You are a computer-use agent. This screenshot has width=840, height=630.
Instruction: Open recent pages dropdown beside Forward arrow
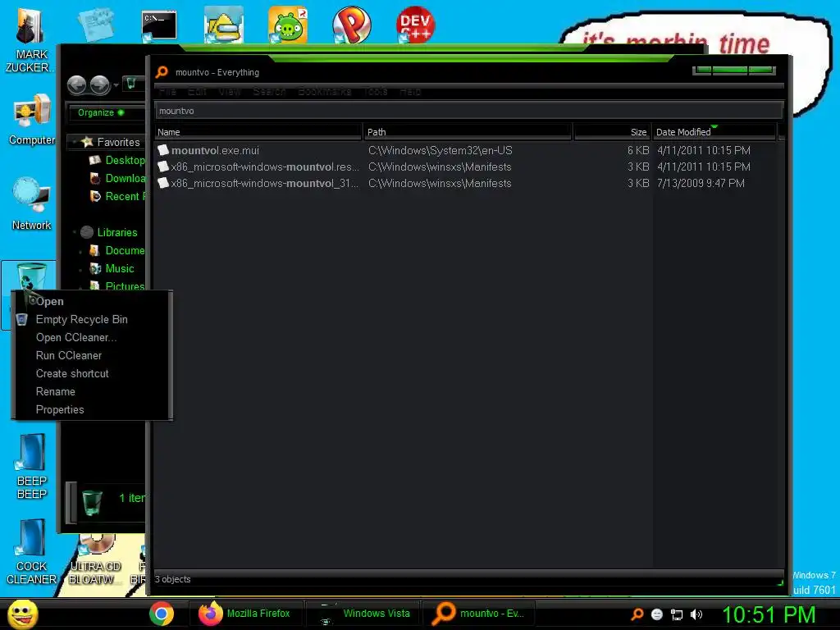click(116, 85)
